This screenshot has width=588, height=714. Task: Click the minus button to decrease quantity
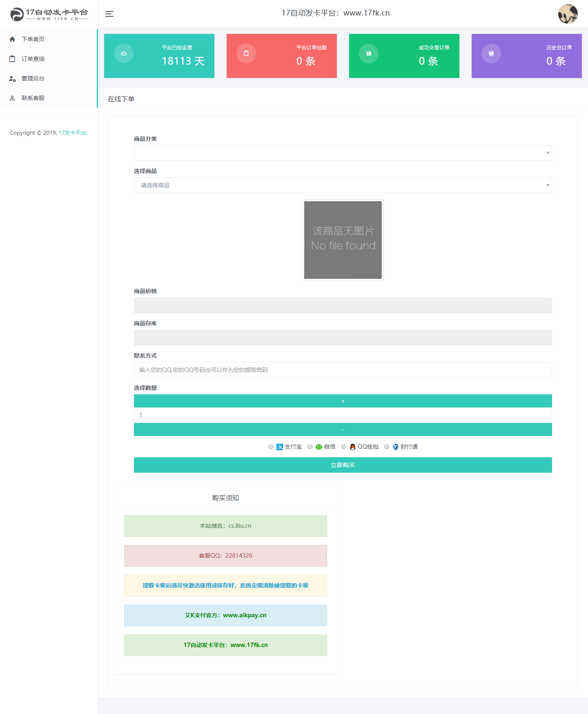tap(343, 429)
